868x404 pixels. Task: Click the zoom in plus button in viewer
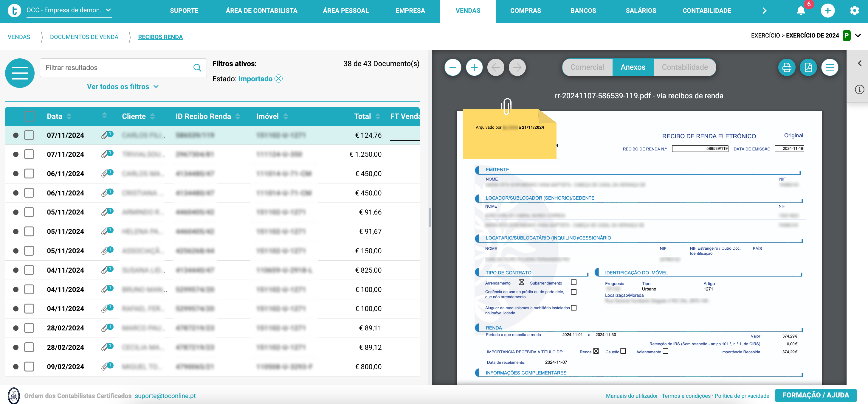(474, 67)
